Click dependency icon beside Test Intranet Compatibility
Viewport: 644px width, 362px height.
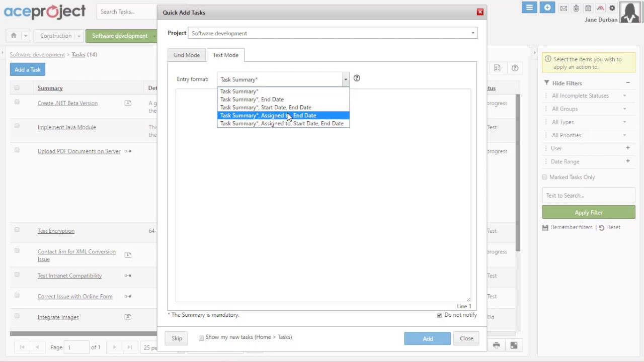point(128,276)
